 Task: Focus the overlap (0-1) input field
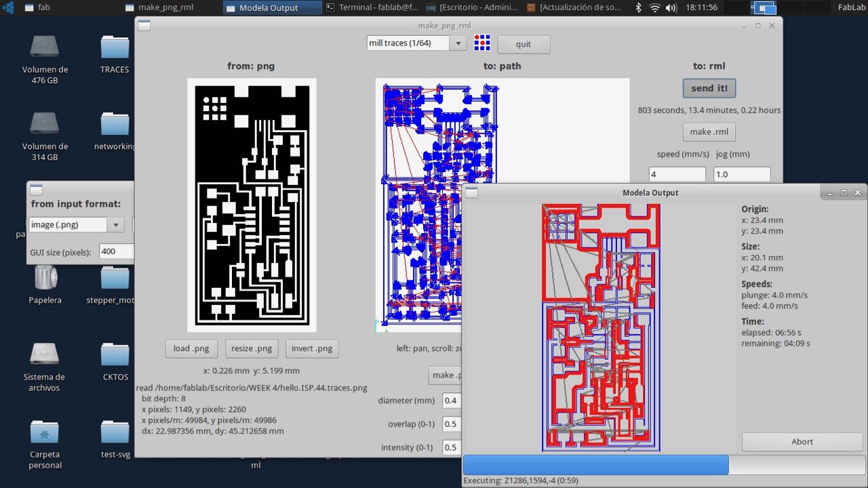pos(452,424)
